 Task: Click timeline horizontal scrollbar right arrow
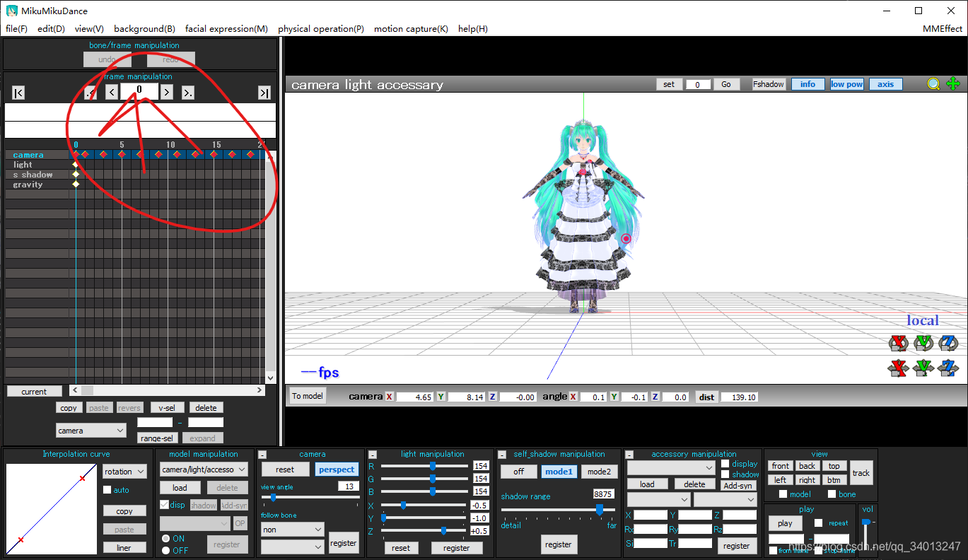260,390
